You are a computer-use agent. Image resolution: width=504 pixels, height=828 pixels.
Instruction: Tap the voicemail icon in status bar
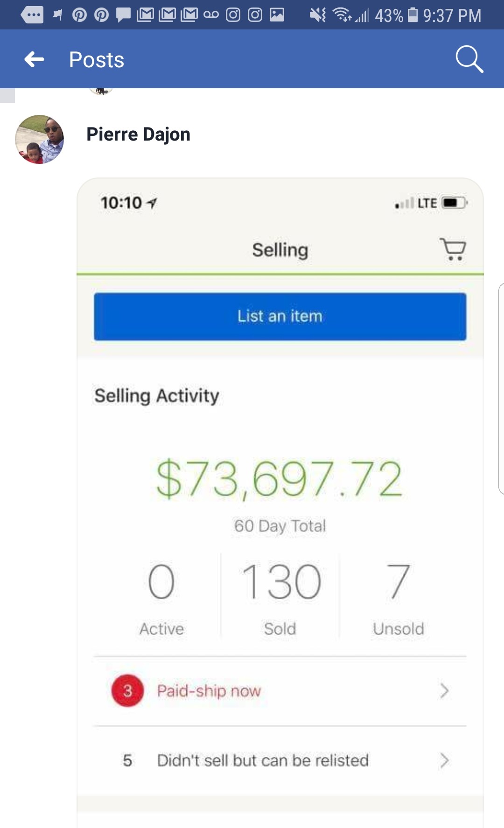coord(211,15)
